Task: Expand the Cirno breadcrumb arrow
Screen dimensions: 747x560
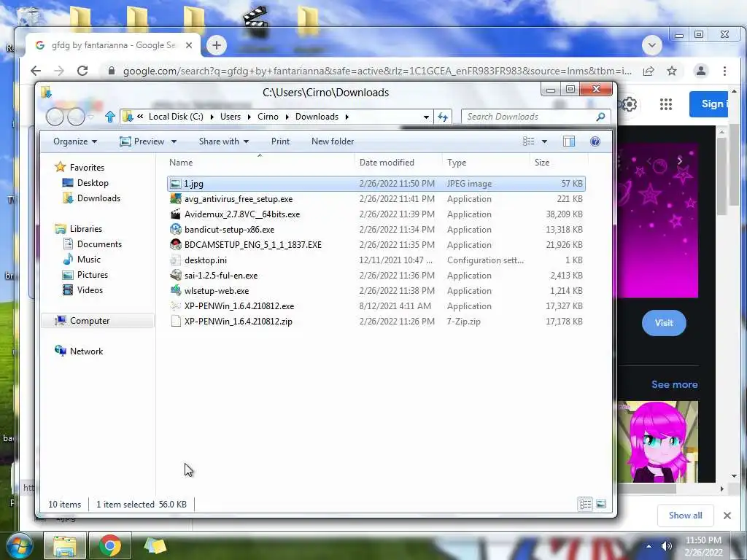Action: [x=287, y=117]
